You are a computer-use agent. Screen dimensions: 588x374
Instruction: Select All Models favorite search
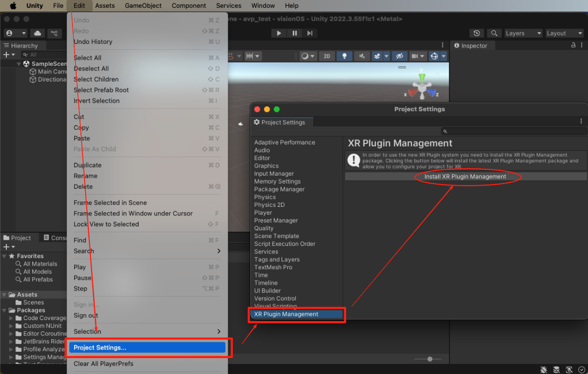tap(34, 272)
